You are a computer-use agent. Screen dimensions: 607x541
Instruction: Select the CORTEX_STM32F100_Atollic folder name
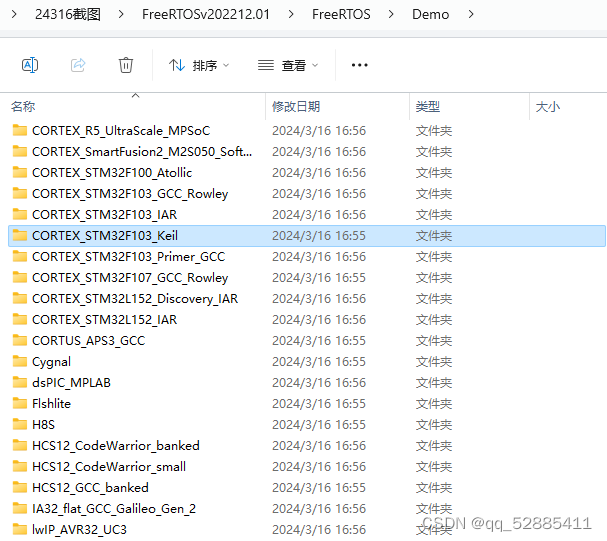[x=112, y=173]
